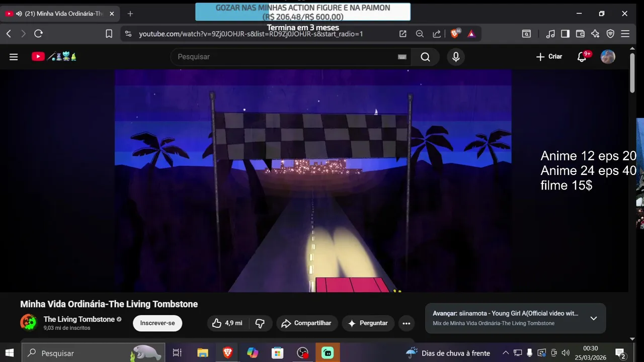Image resolution: width=644 pixels, height=362 pixels.
Task: Mute the tab via speaker icon
Action: click(x=19, y=14)
